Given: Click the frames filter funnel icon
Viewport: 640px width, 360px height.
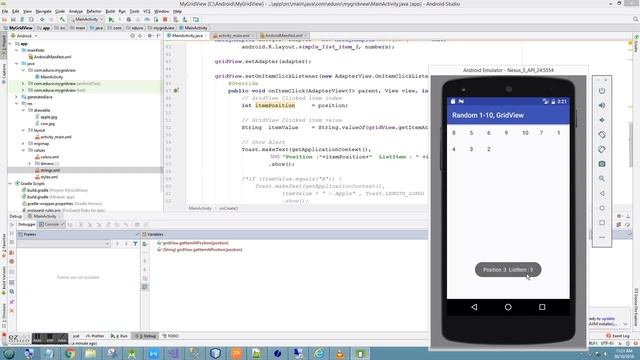Looking at the screenshot, I should 135,244.
